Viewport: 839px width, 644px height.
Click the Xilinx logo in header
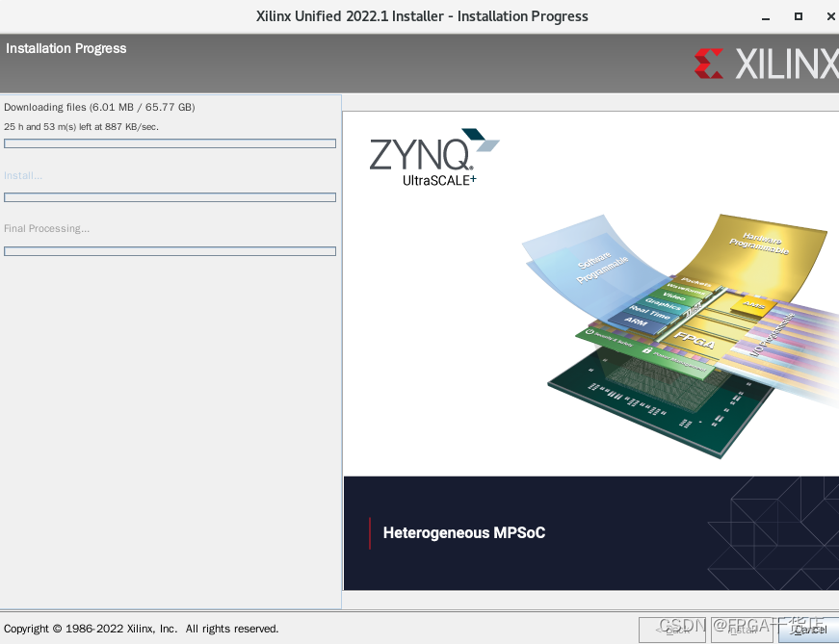(766, 64)
